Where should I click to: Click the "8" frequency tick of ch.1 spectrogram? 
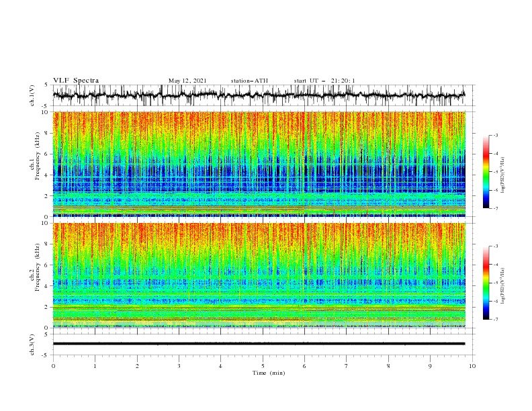click(46, 133)
